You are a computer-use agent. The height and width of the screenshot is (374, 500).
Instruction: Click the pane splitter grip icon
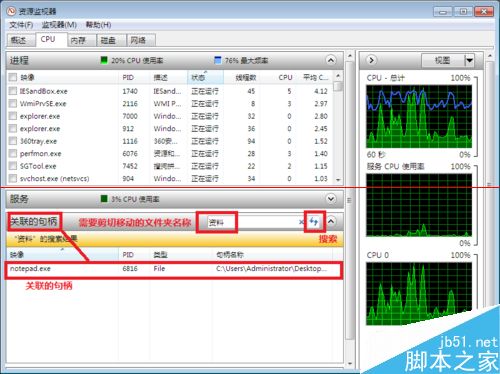[x=349, y=200]
